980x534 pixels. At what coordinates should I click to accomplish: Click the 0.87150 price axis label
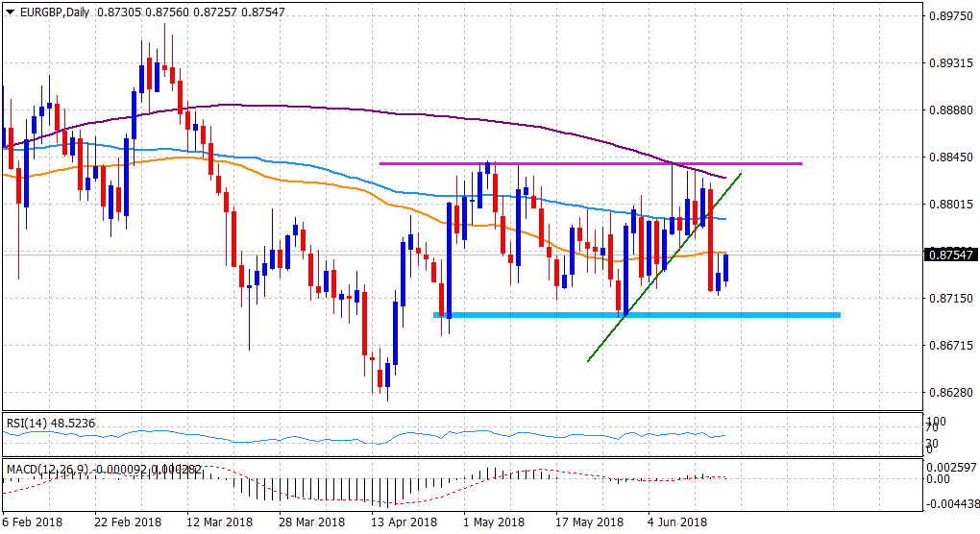[x=949, y=298]
